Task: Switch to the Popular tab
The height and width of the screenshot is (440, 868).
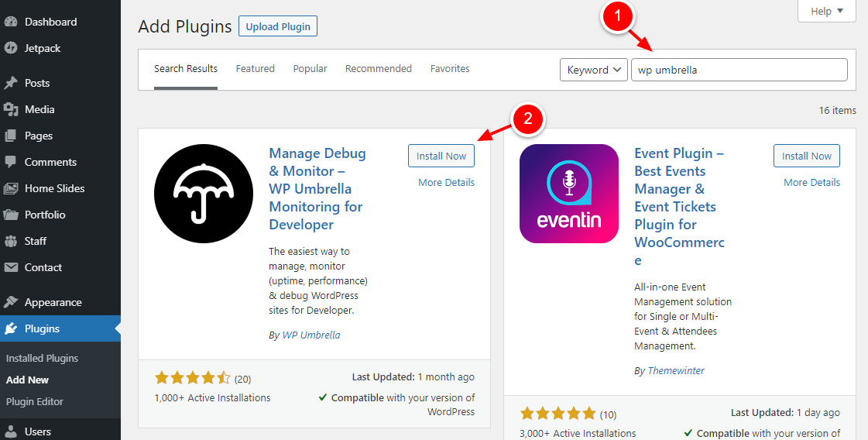Action: pyautogui.click(x=310, y=69)
